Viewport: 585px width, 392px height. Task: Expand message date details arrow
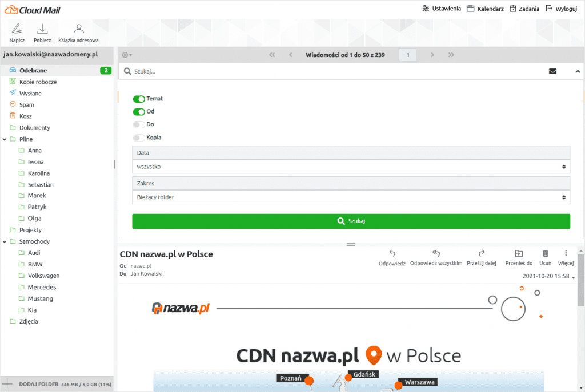[573, 277]
